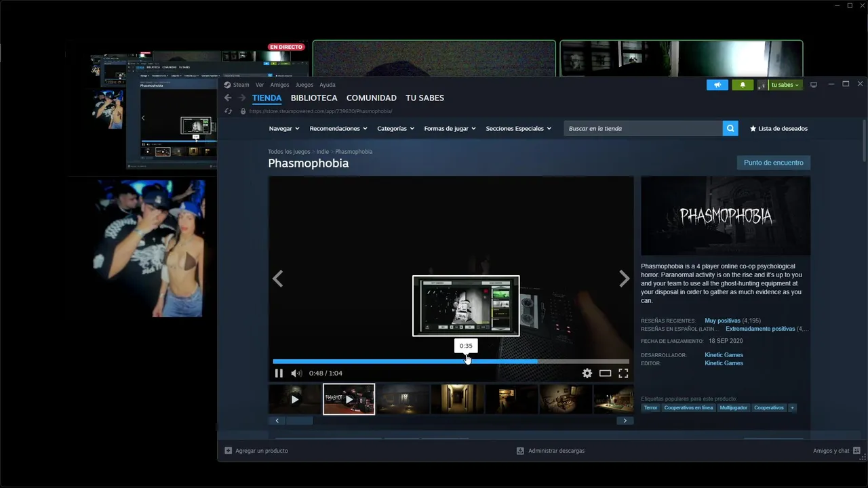This screenshot has height=488, width=868.
Task: Open the green notifications bell
Action: 743,85
